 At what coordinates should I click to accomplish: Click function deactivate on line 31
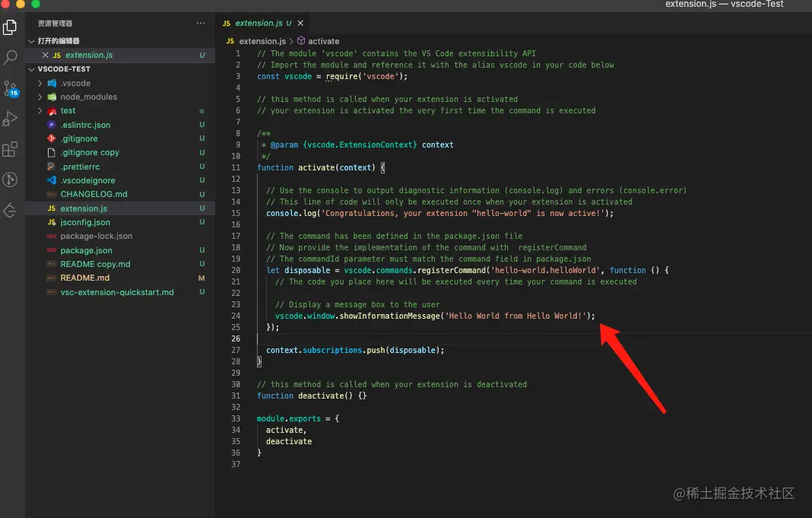coord(311,396)
